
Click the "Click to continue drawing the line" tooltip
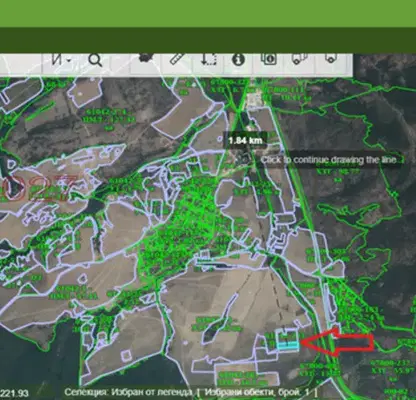329,160
